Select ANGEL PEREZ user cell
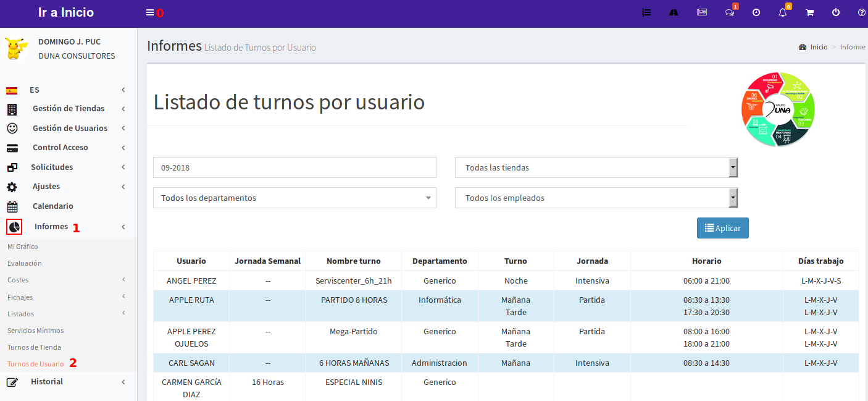This screenshot has height=401, width=868. click(x=191, y=281)
